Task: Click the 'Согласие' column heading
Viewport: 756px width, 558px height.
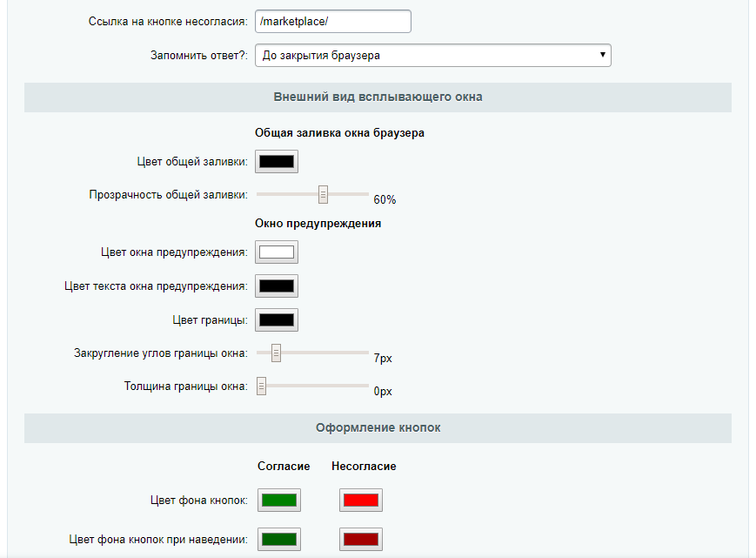Action: click(x=284, y=467)
